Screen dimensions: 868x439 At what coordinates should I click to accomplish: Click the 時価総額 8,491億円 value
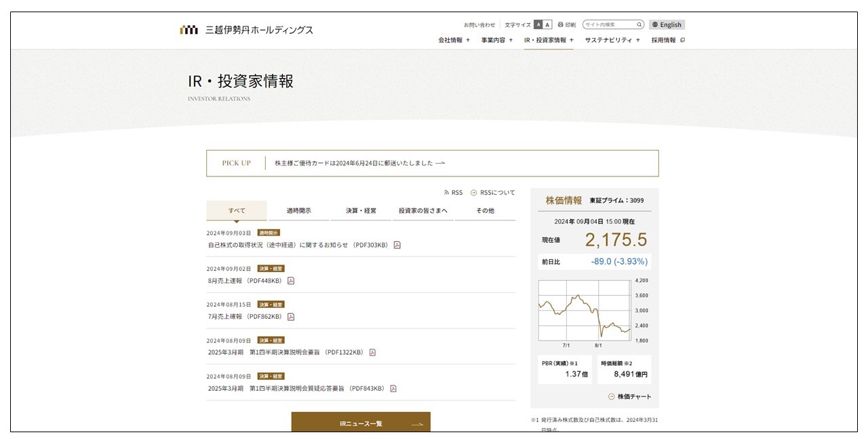(631, 374)
